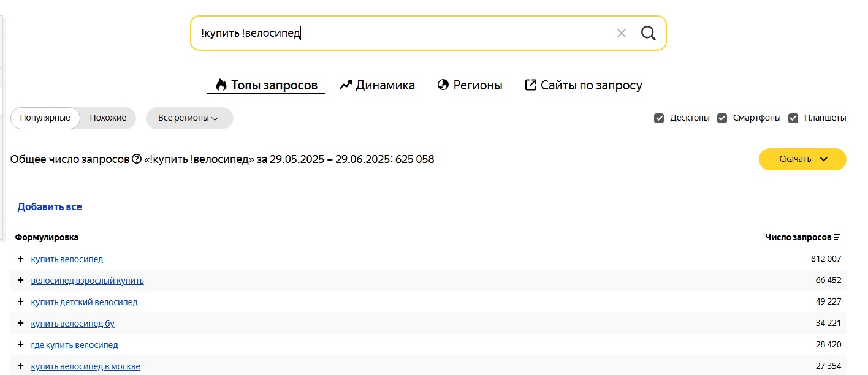Expand the Скачать download options chevron

coord(824,158)
